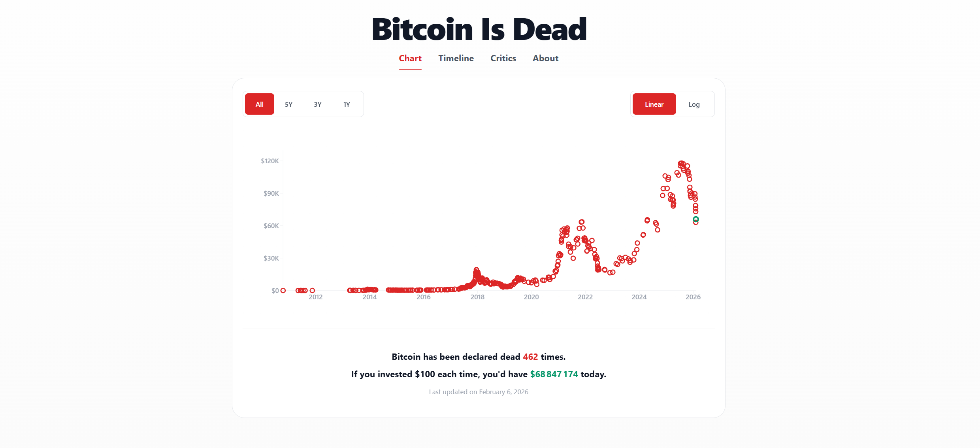This screenshot has height=448, width=980.
Task: Click the red 462 death count
Action: click(x=530, y=357)
